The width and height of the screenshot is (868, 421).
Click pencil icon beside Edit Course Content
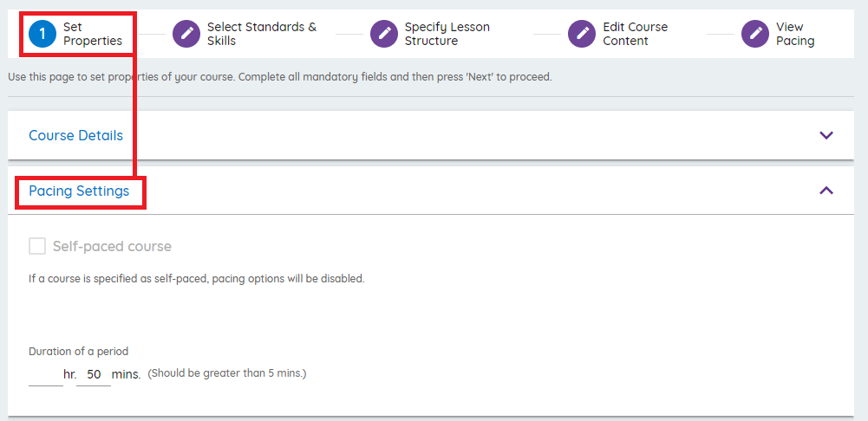(581, 34)
